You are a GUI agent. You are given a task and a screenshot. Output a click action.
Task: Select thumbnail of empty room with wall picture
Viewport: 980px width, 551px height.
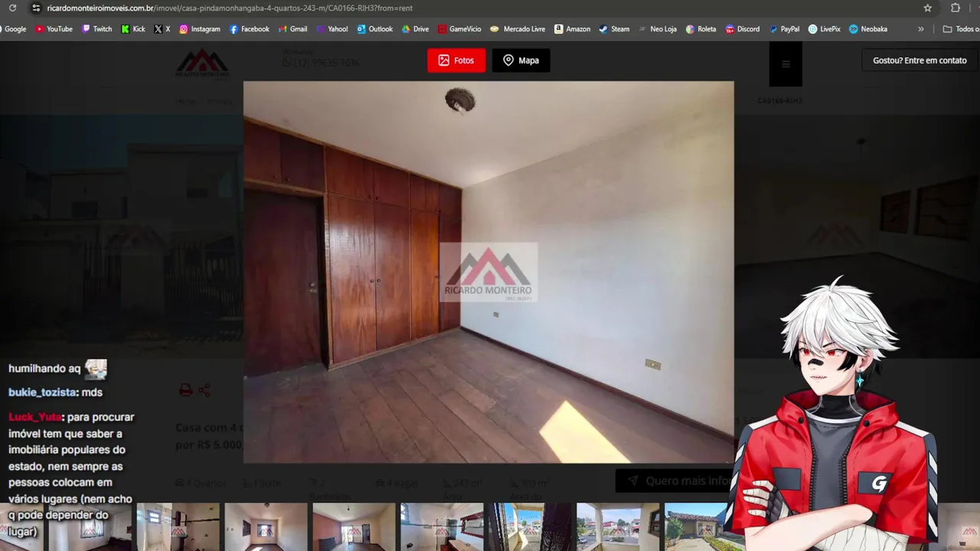[266, 527]
